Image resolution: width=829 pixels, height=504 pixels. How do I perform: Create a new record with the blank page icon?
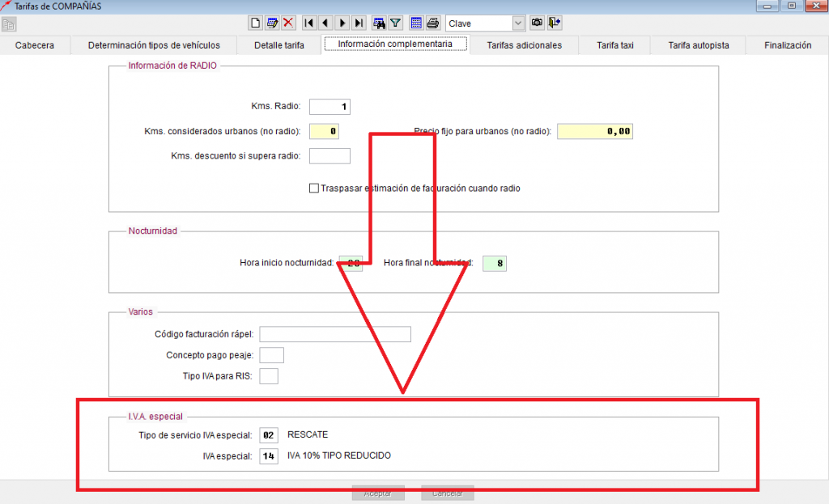point(255,23)
